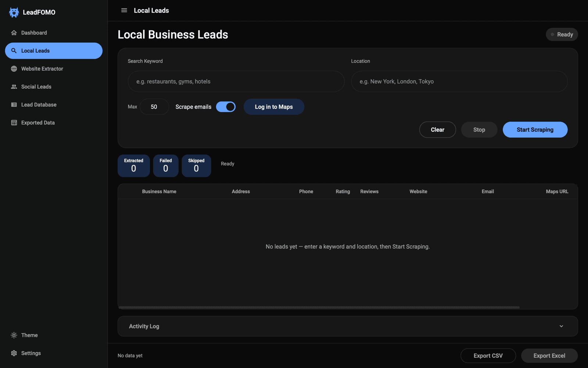Click the Rating column header
This screenshot has height=368, width=588.
click(x=343, y=192)
